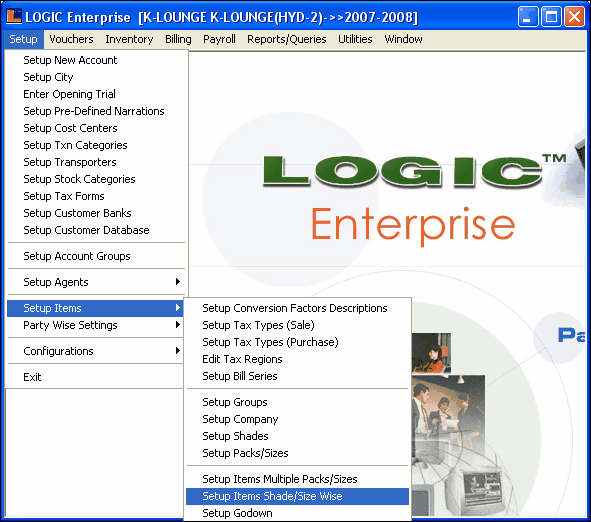Select Setup Transporters entry
Screen dimensions: 591x522
(96, 162)
